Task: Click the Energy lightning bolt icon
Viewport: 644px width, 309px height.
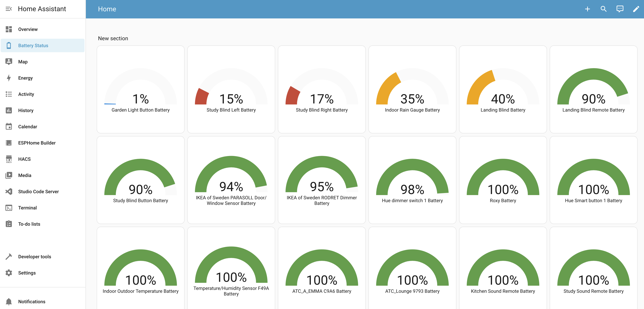Action: pyautogui.click(x=9, y=78)
